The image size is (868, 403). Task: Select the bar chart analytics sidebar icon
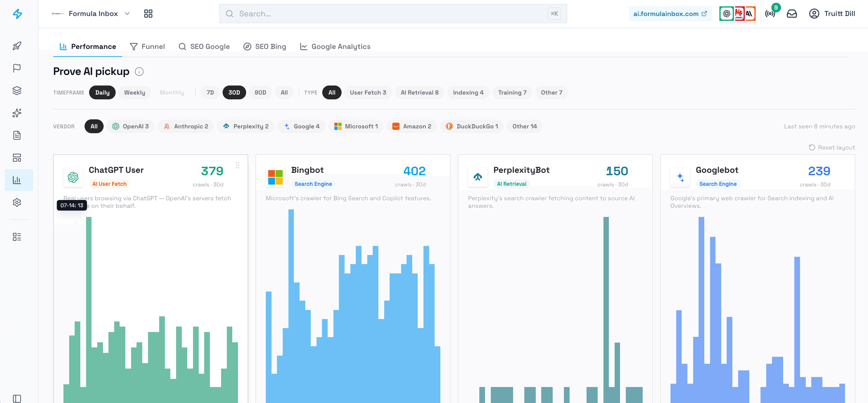pos(17,180)
